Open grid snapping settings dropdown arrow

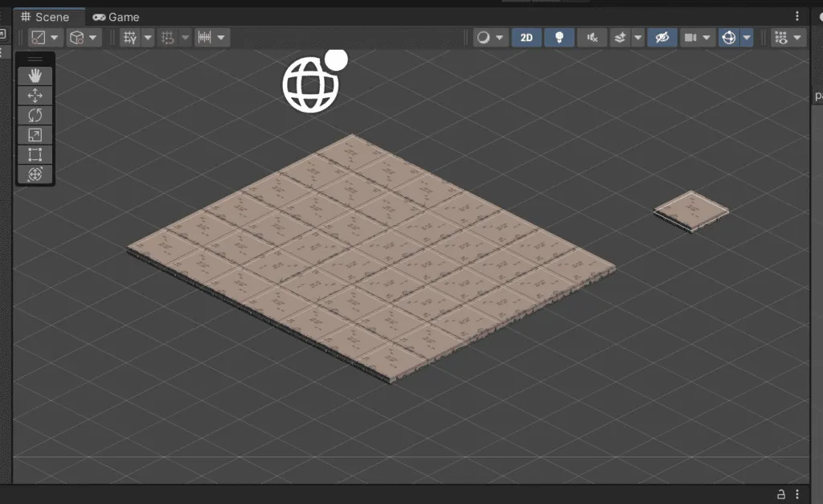coord(148,38)
